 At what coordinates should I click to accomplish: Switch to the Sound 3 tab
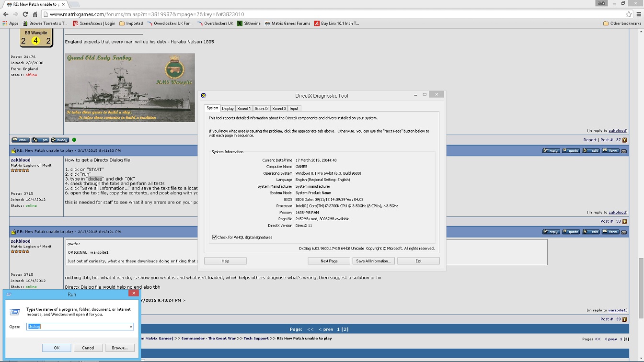pos(279,109)
